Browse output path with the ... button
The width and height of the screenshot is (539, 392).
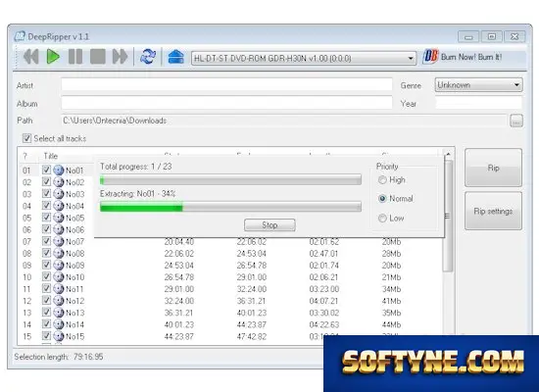point(515,121)
